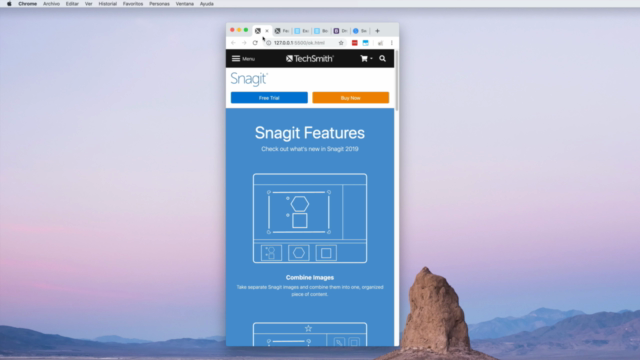Screen dimensions: 640x360
Task: Open site search magnifier
Action: click(382, 59)
